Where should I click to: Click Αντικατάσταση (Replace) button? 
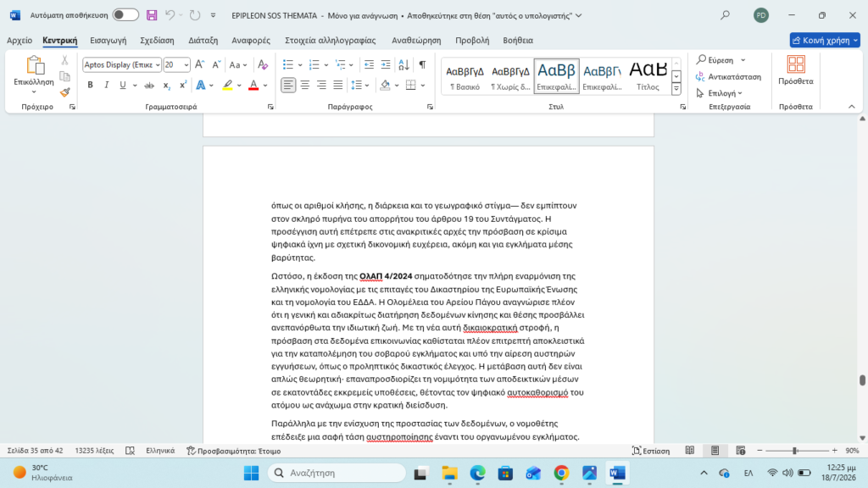click(728, 76)
